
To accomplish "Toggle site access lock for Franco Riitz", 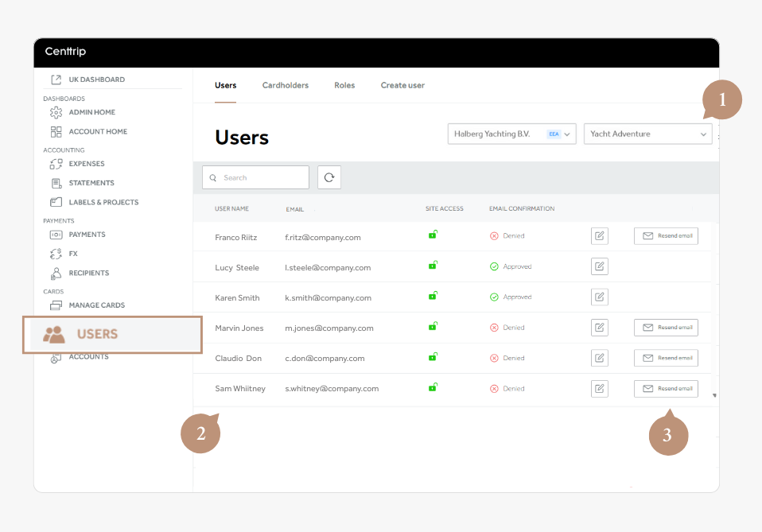I will [433, 235].
